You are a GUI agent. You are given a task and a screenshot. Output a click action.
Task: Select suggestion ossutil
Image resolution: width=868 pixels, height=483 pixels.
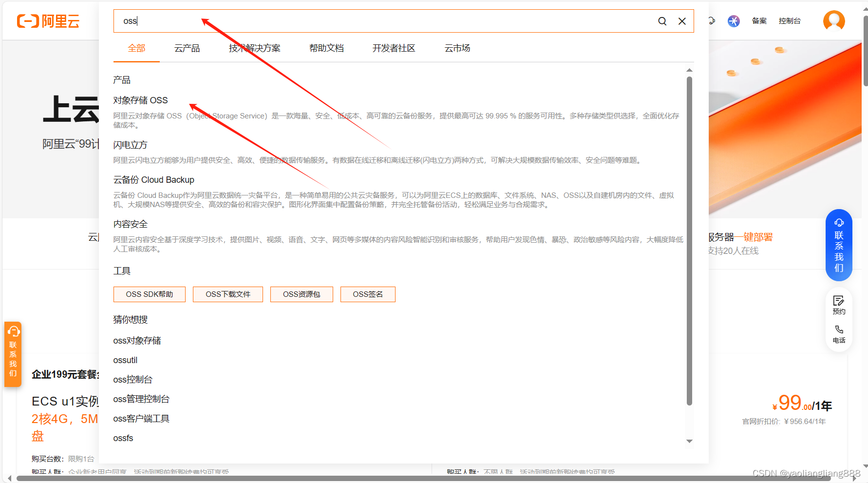125,360
